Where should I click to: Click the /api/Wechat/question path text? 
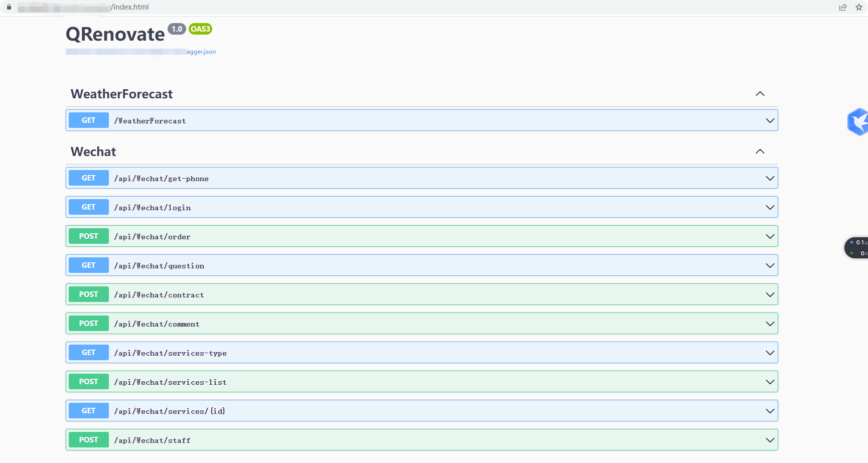[159, 266]
